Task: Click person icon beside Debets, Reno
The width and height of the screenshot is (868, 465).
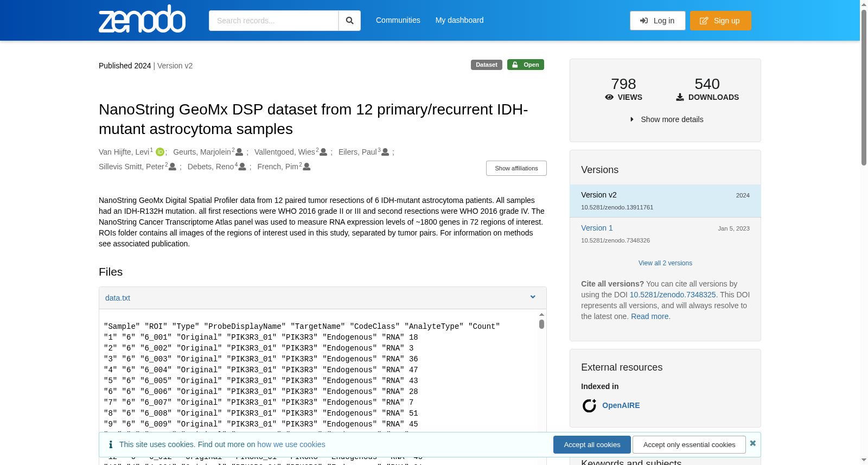Action: pos(242,167)
